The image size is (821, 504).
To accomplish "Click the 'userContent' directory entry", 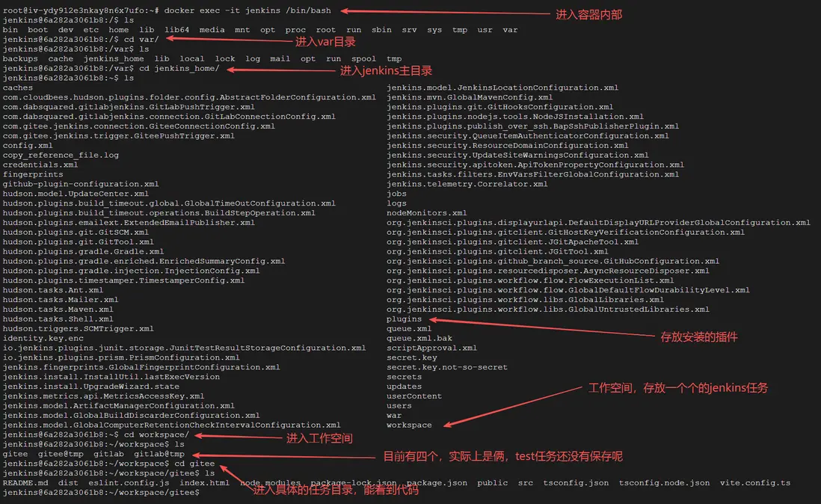I will tap(414, 396).
